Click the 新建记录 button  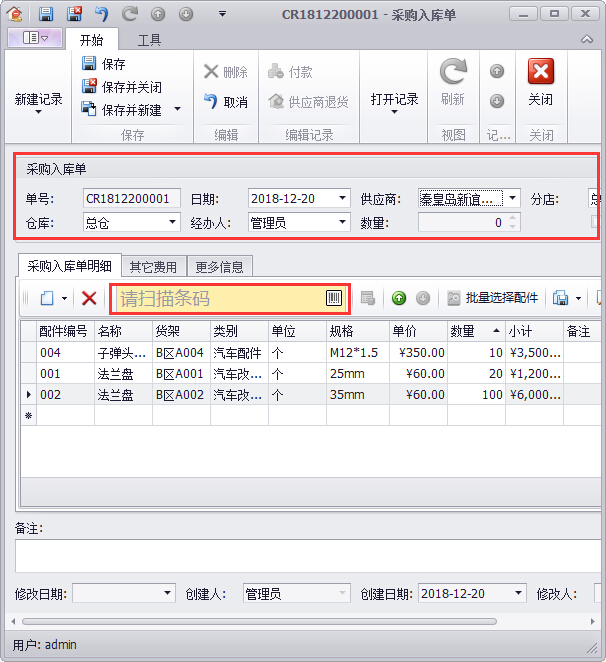click(x=38, y=100)
